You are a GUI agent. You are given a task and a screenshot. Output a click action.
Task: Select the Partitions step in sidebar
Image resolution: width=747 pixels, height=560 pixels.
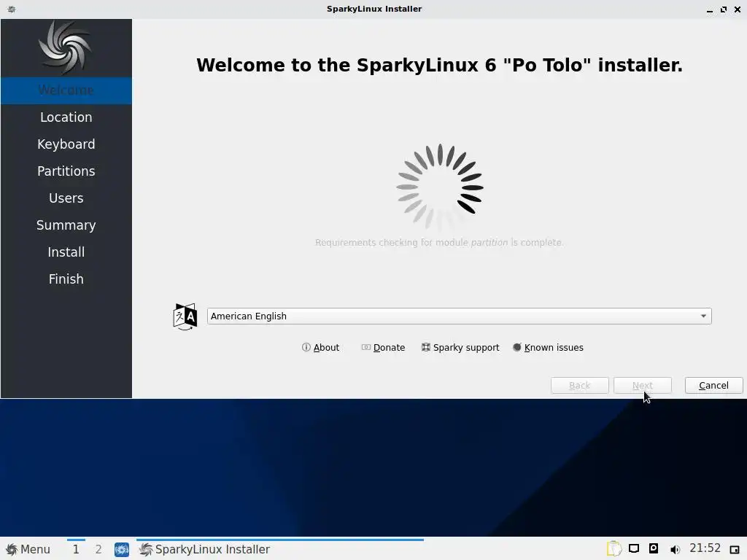[x=66, y=171]
